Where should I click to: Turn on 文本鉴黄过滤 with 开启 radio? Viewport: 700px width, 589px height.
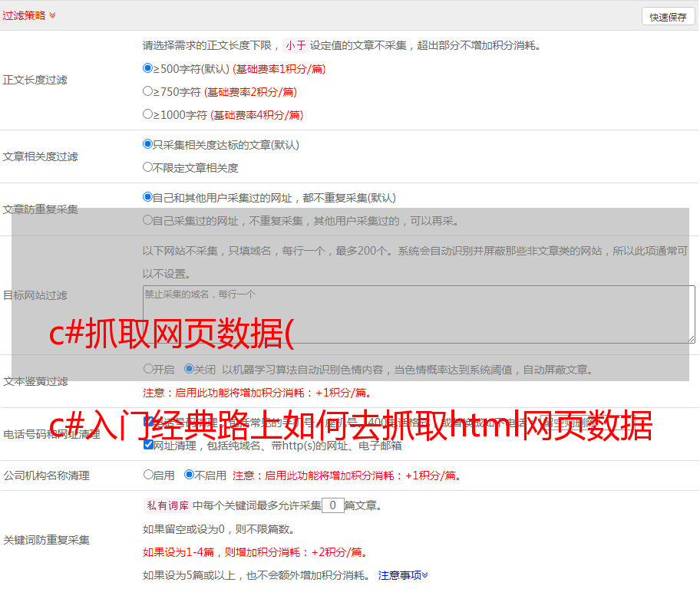tap(148, 369)
